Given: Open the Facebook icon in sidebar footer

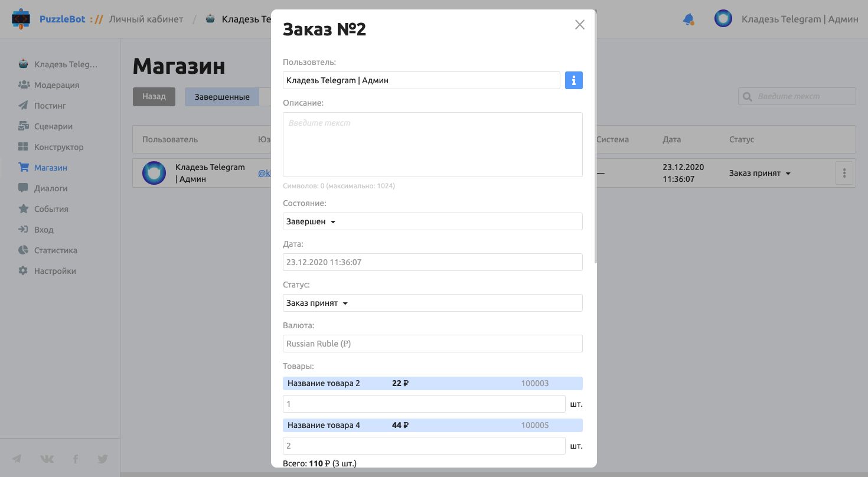Looking at the screenshot, I should tap(76, 459).
